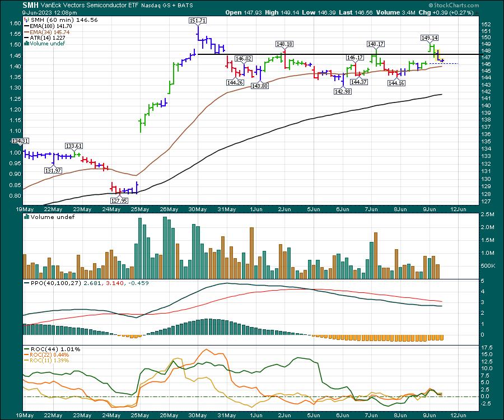
Task: Click the 149.14 price label
Action: click(x=430, y=38)
